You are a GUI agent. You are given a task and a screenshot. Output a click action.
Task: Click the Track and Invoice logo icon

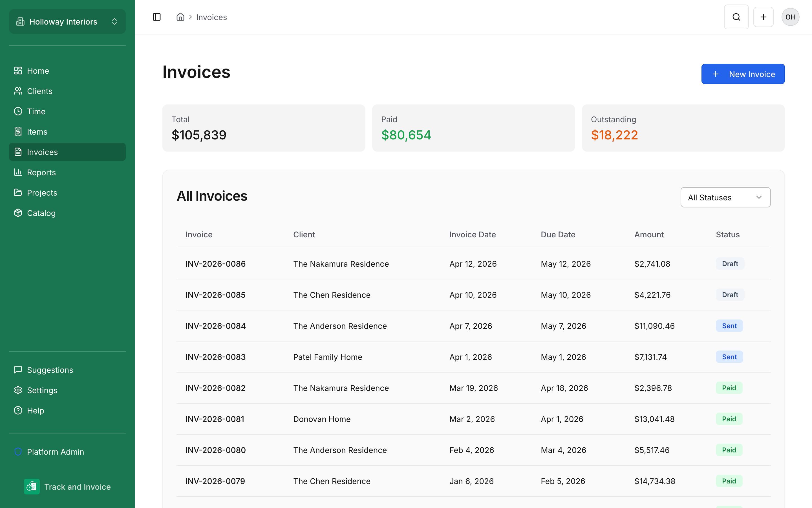[x=32, y=487]
